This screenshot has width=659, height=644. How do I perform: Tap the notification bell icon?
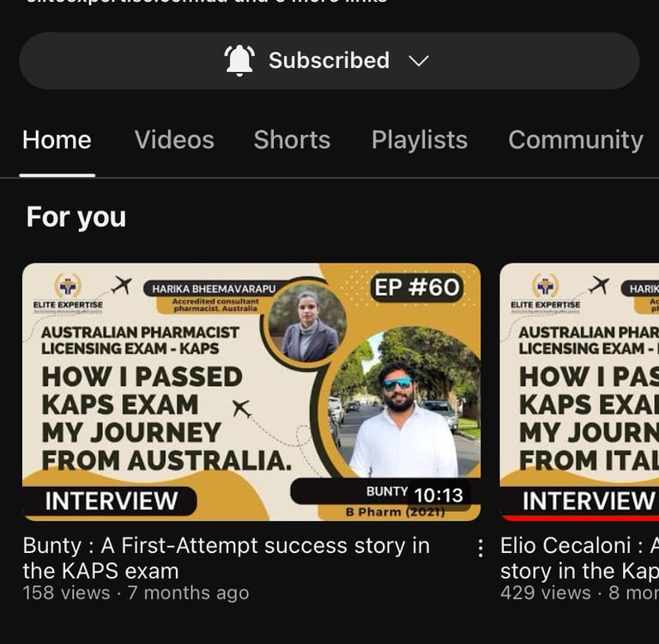pos(239,61)
